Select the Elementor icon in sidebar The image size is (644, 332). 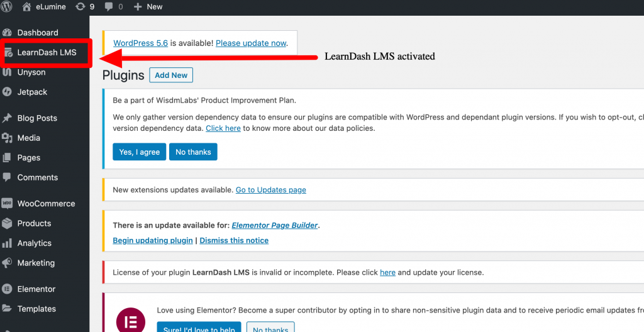(7, 289)
